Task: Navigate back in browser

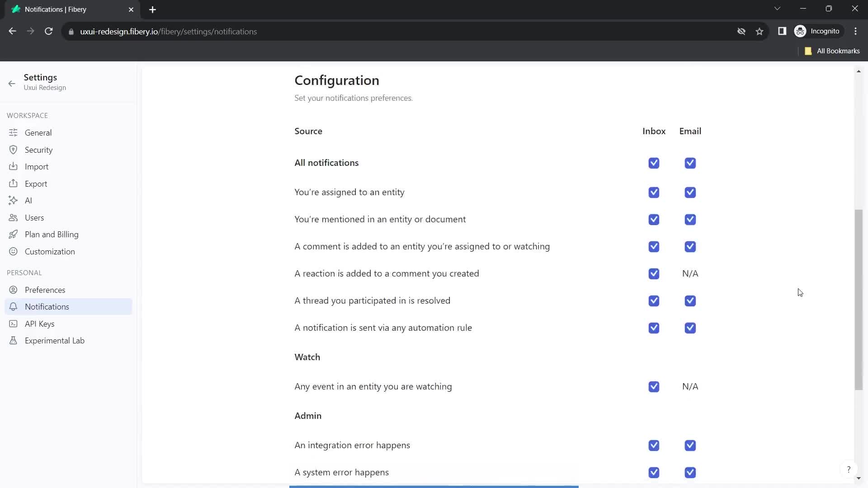Action: 13,31
